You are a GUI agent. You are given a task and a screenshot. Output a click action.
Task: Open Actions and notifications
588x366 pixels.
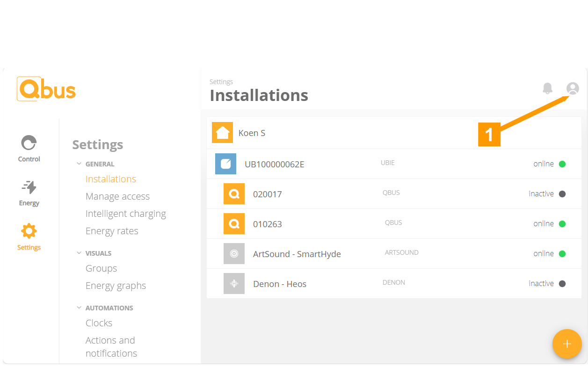[x=111, y=347]
